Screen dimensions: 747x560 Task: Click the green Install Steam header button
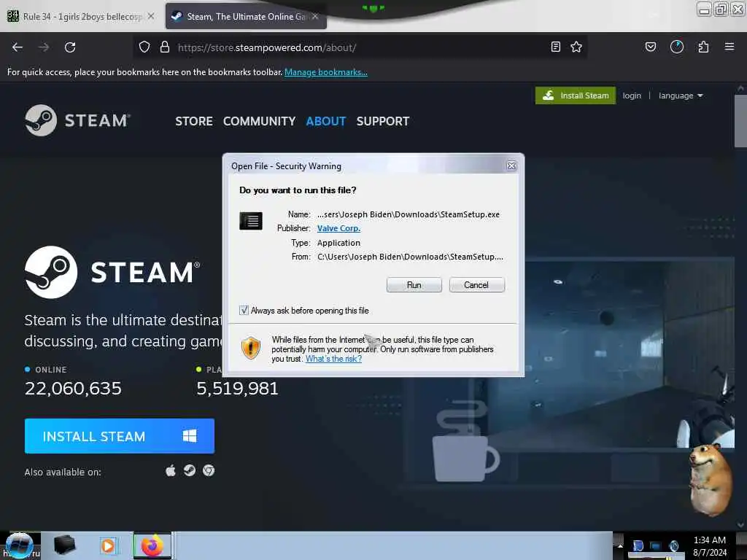point(575,96)
